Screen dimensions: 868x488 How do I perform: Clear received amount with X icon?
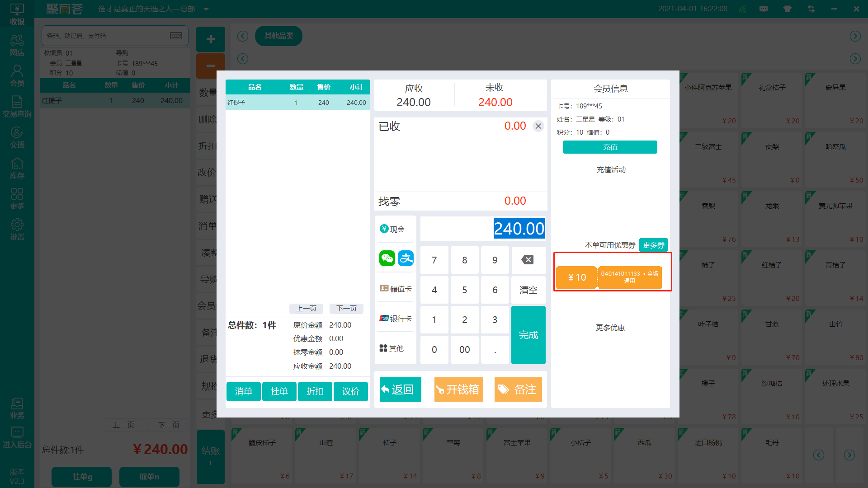click(x=538, y=126)
